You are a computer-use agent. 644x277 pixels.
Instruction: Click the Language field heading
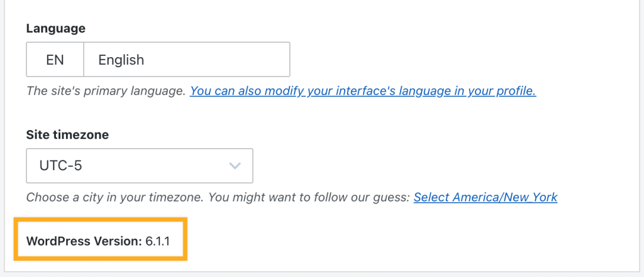[x=56, y=29]
